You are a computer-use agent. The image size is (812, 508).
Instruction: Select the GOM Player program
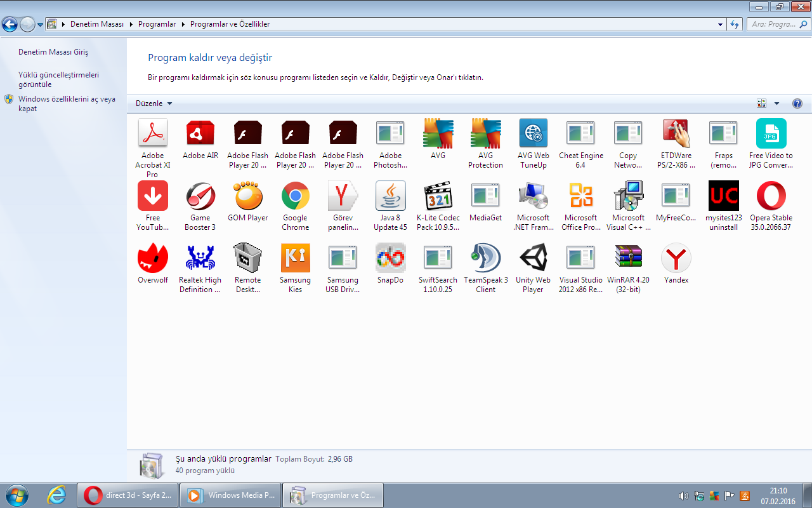click(x=248, y=201)
